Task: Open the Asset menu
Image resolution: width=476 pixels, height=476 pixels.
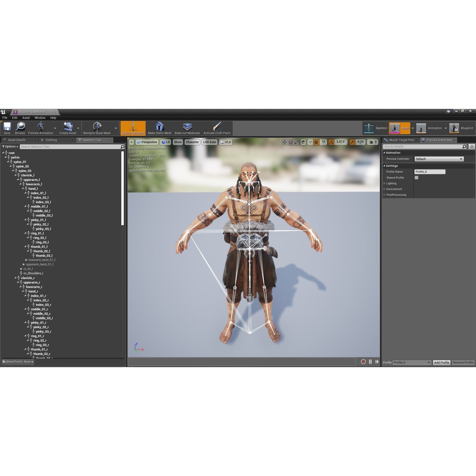Action: pos(26,118)
